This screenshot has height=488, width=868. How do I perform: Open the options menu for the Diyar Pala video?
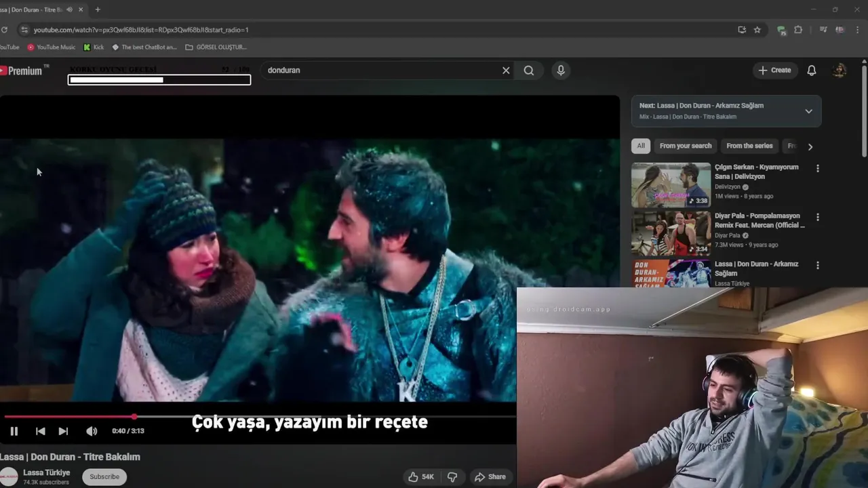coord(817,217)
